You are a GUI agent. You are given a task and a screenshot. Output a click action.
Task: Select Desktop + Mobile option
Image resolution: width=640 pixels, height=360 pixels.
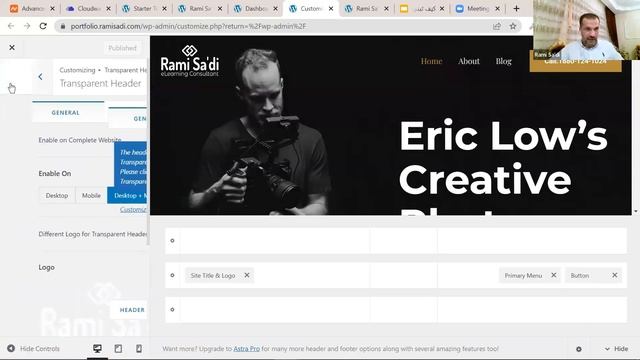pyautogui.click(x=127, y=196)
